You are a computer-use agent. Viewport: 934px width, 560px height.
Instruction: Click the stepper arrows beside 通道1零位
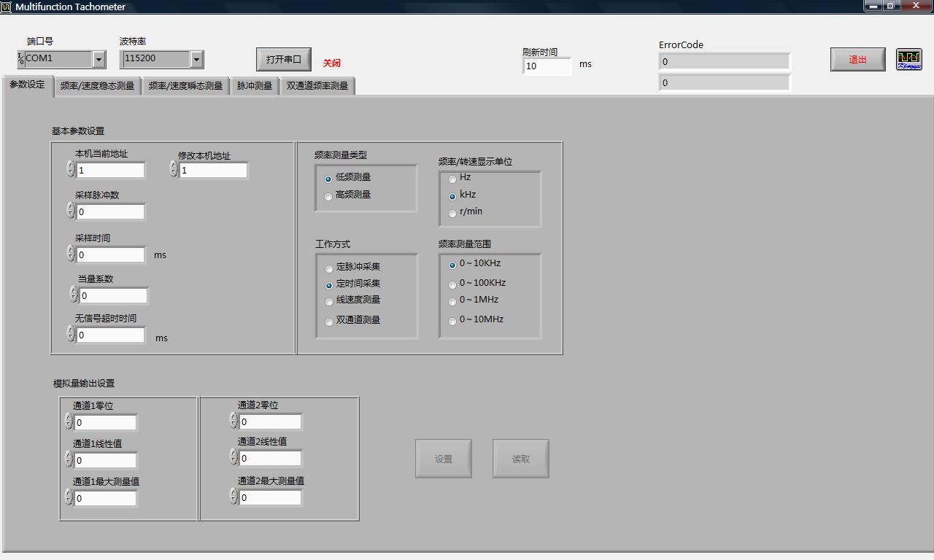click(69, 421)
